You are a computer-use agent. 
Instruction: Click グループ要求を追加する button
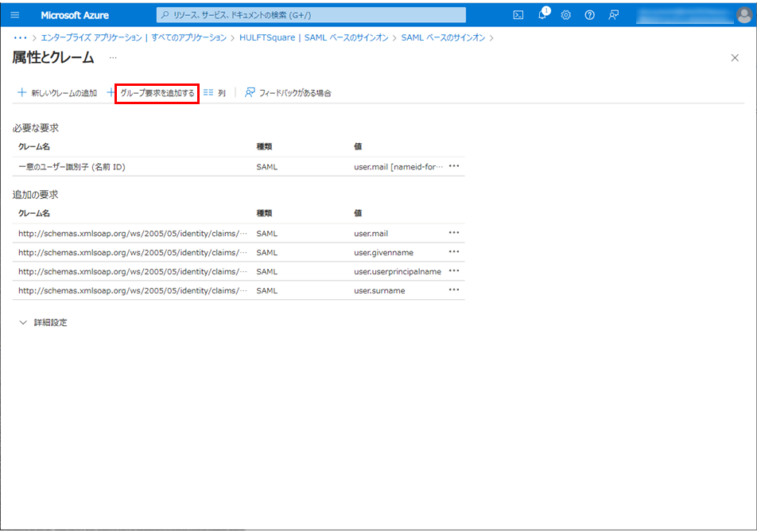tap(157, 93)
